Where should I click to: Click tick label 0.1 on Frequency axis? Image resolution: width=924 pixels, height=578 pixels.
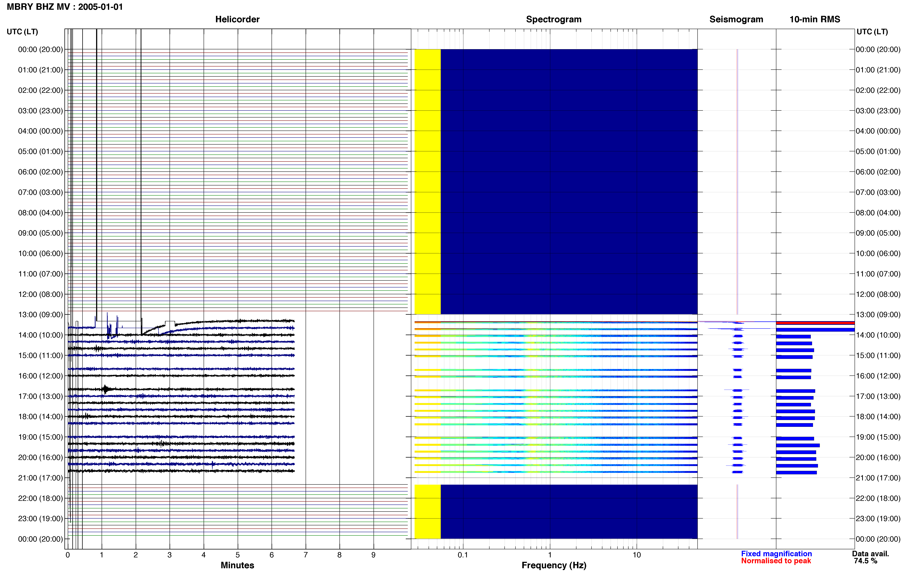point(463,555)
